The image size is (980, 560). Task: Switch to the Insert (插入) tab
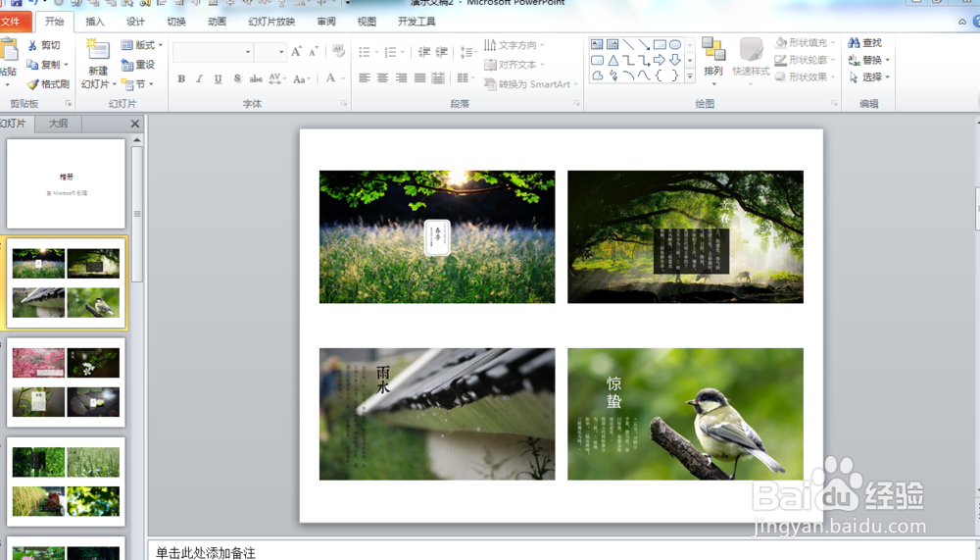[95, 22]
